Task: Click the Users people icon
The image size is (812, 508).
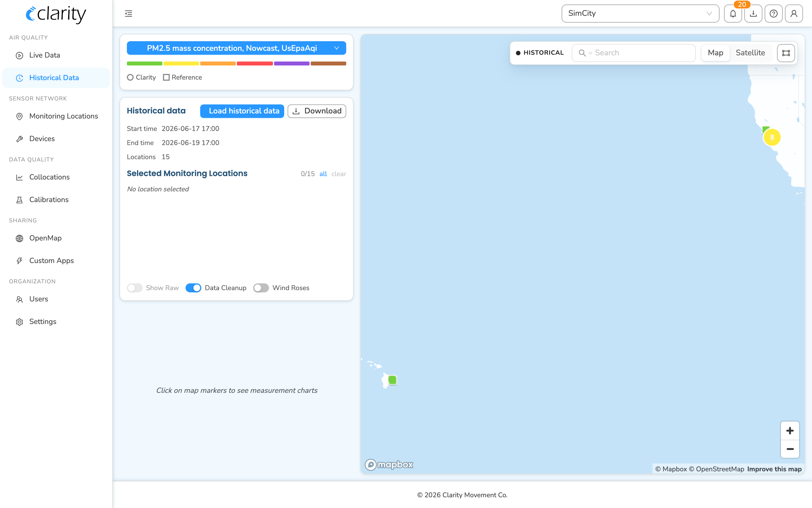Action: coord(19,299)
